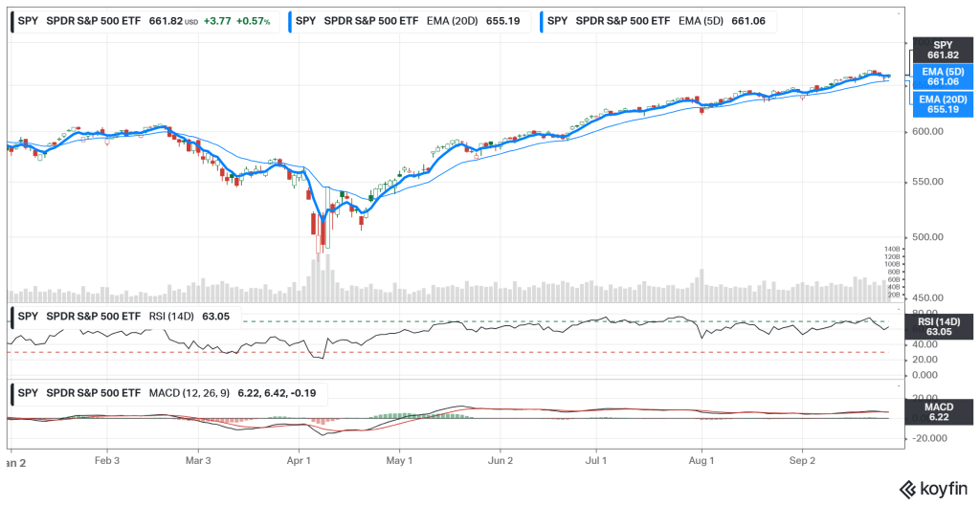Click the Jul 1 date on time axis
The height and width of the screenshot is (506, 980).
[595, 460]
